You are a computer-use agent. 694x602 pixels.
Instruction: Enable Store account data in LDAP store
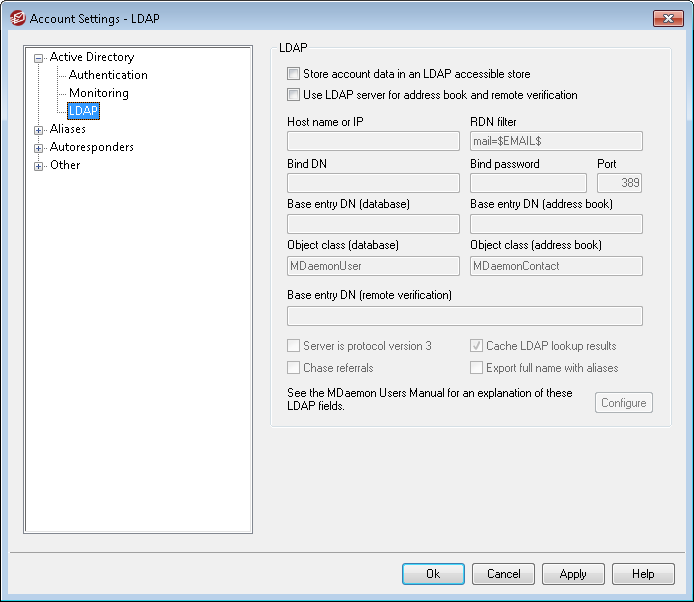293,74
